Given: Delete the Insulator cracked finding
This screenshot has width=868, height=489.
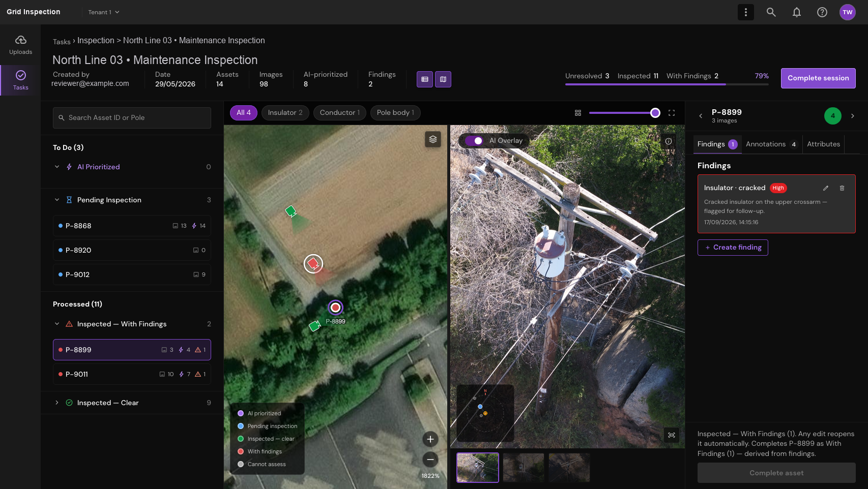Looking at the screenshot, I should [842, 188].
